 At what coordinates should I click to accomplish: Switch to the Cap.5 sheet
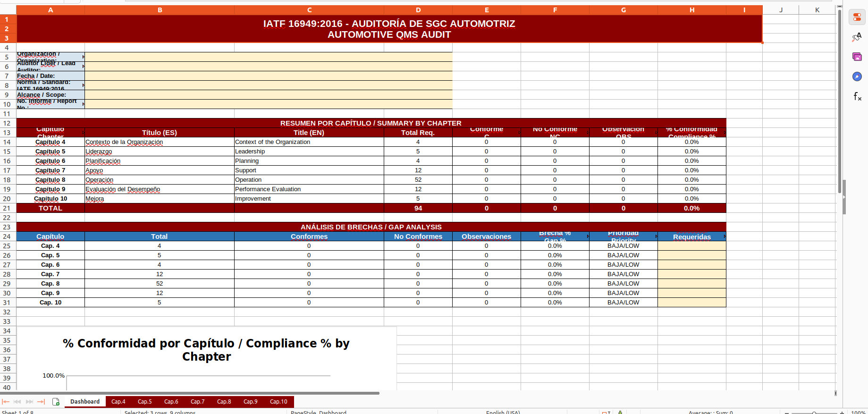145,402
